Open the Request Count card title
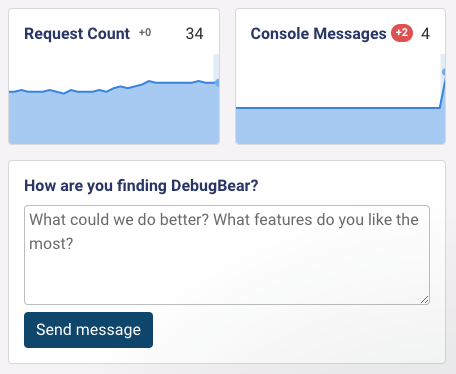456x374 pixels. tap(77, 34)
